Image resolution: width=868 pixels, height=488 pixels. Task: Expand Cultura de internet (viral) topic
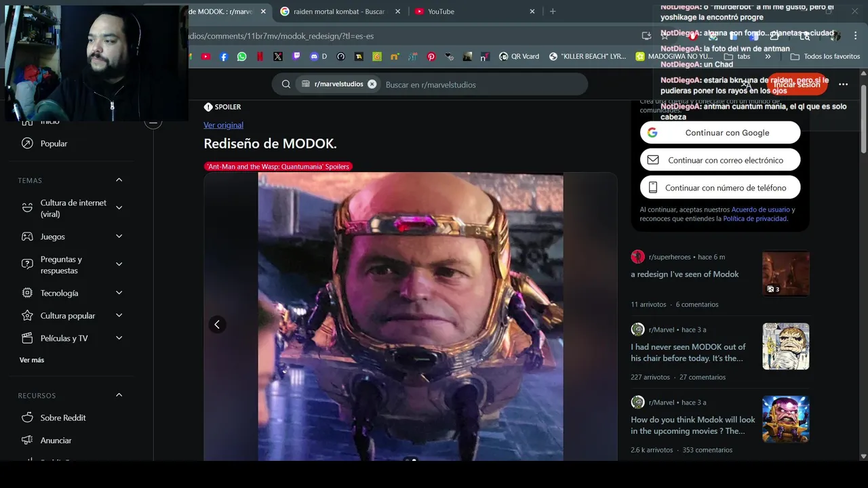point(119,208)
